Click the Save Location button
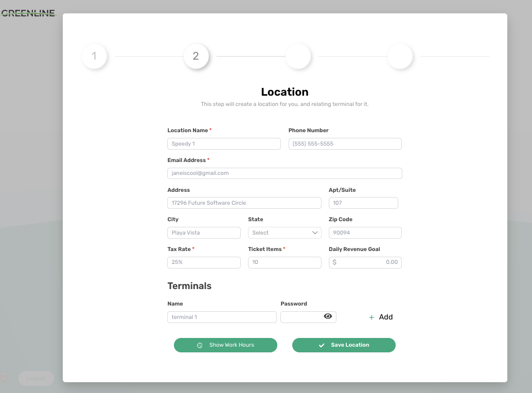 tap(344, 345)
